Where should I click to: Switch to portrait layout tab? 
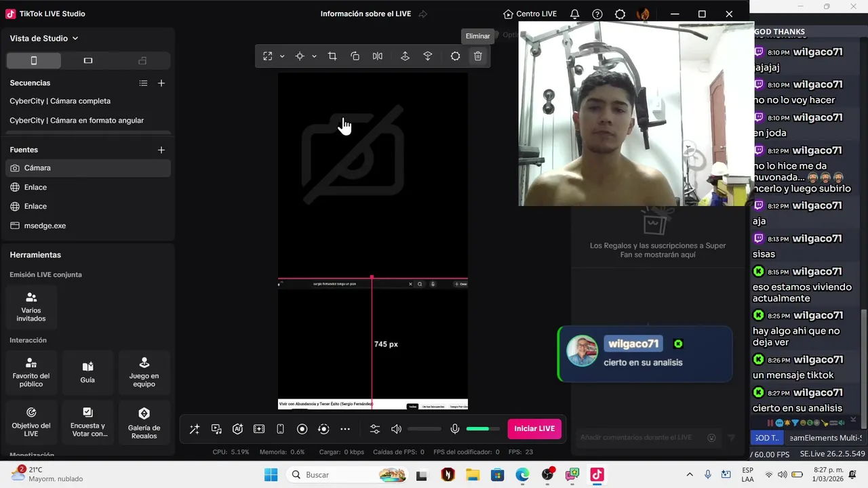click(34, 60)
